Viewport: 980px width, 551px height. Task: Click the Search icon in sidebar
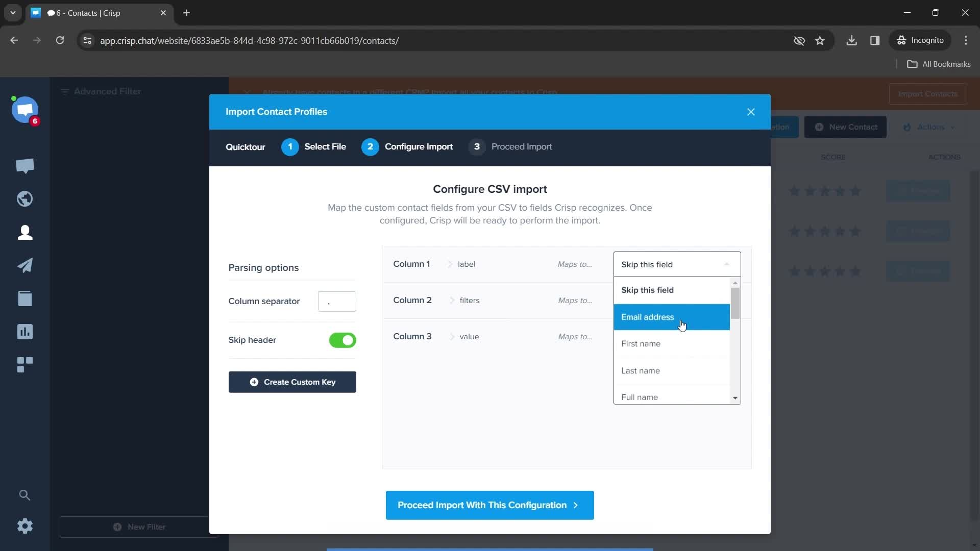(x=25, y=494)
